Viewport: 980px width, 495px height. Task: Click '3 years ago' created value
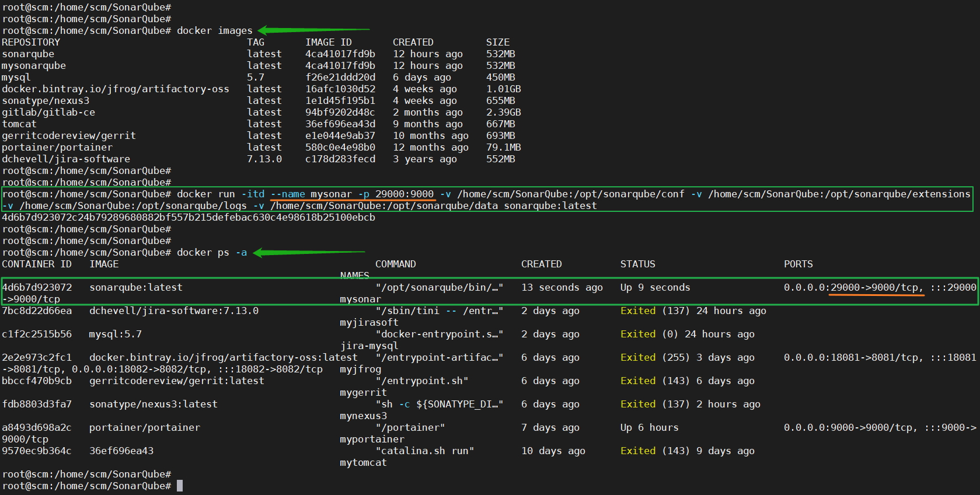coord(425,159)
